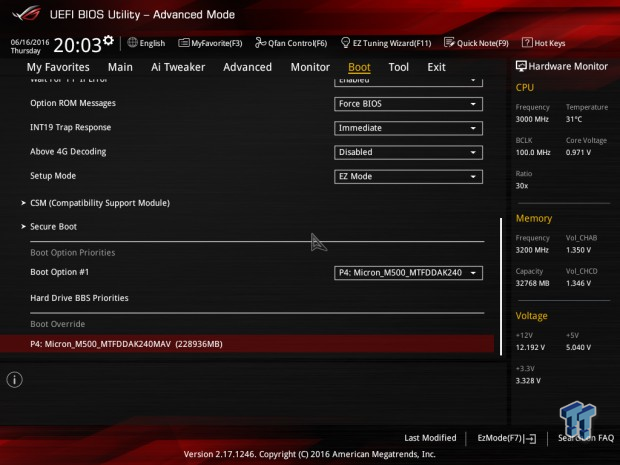The width and height of the screenshot is (620, 465).
Task: Click the globe language icon
Action: 132,42
